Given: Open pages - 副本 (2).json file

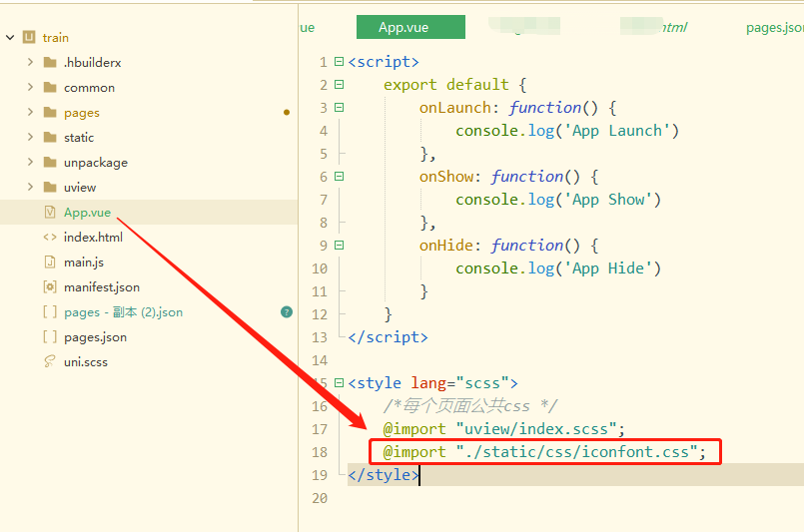Looking at the screenshot, I should 123,312.
